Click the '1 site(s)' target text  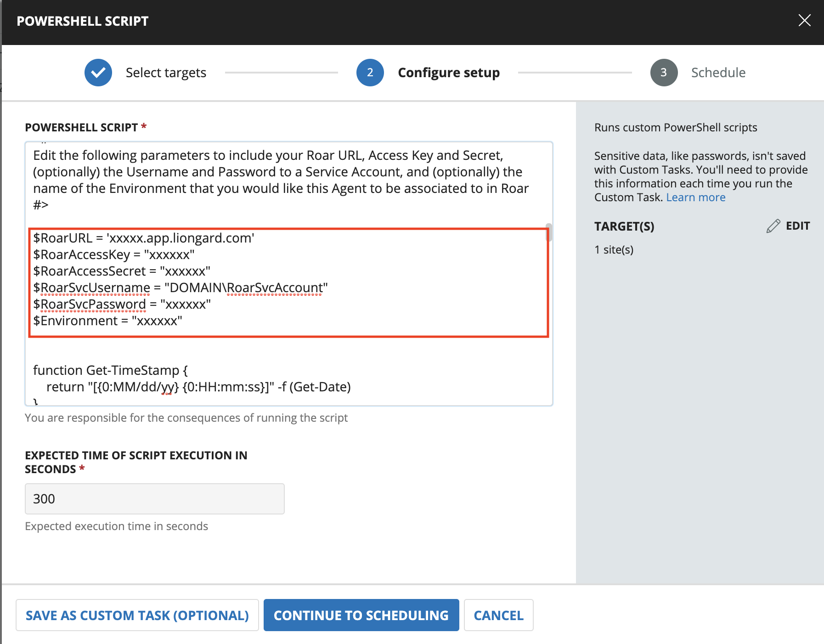[614, 250]
